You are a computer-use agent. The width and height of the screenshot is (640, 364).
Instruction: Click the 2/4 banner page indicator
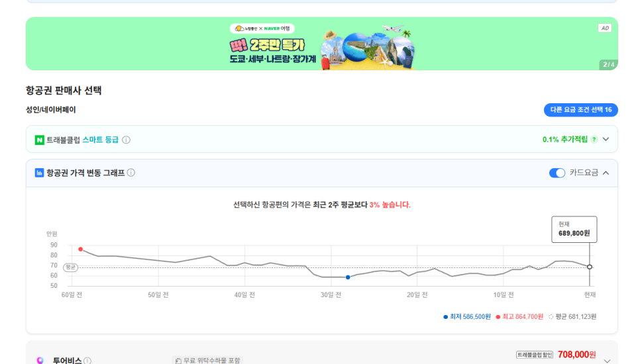click(608, 64)
